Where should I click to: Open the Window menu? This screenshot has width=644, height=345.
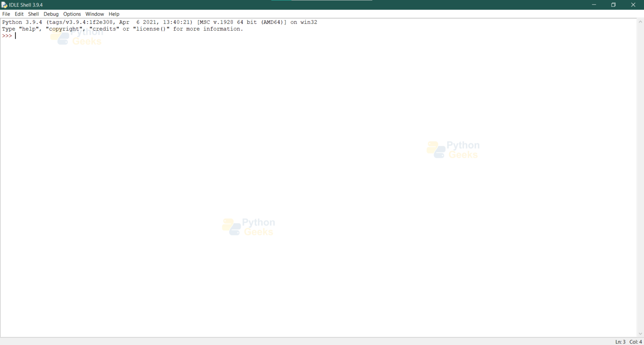coord(95,14)
